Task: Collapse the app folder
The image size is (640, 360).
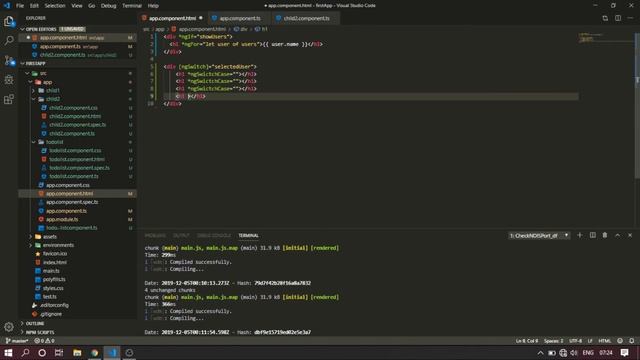Action: 31,82
